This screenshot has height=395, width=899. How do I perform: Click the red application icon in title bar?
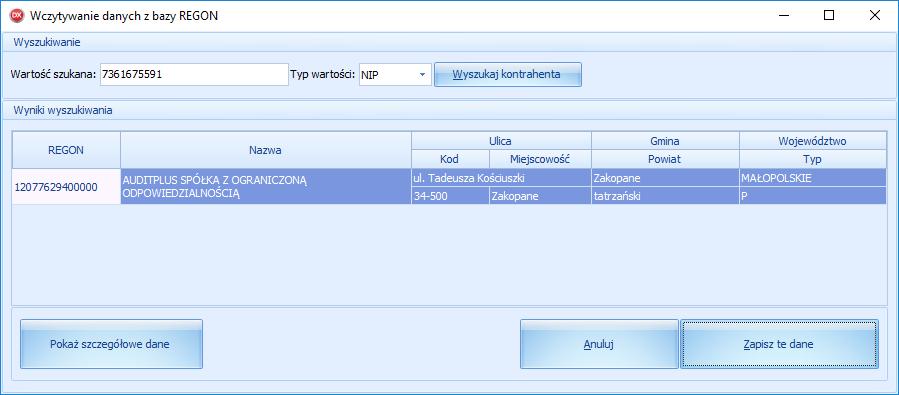[x=18, y=15]
